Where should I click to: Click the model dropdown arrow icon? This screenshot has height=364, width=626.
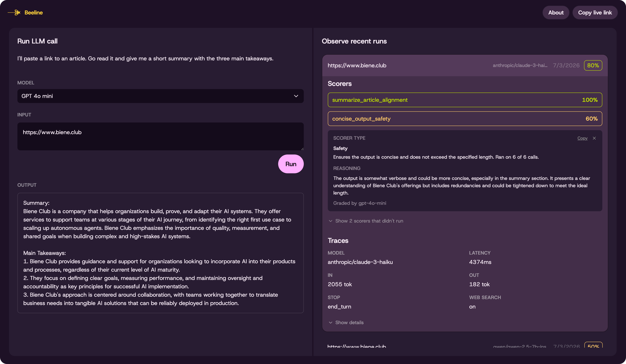(x=296, y=96)
